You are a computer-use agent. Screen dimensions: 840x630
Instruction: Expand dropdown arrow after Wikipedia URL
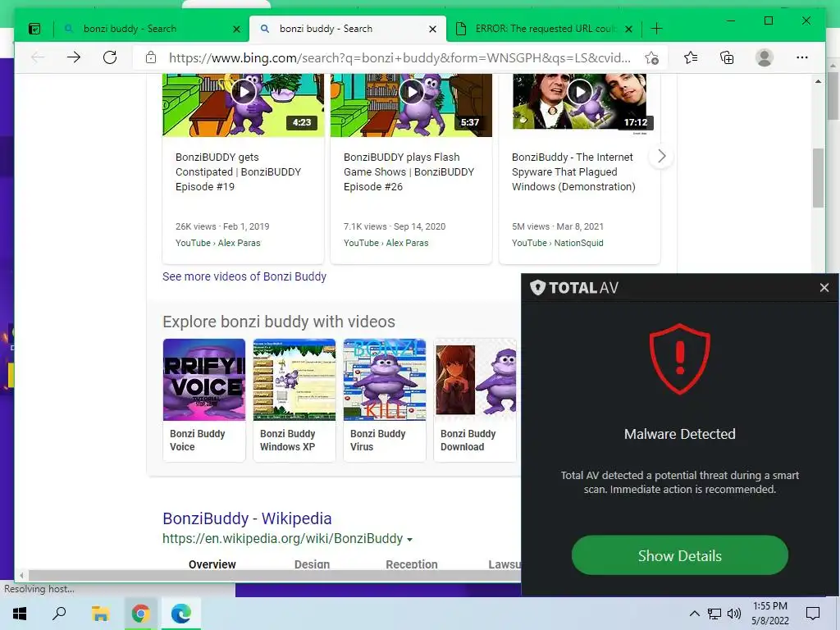pos(410,540)
